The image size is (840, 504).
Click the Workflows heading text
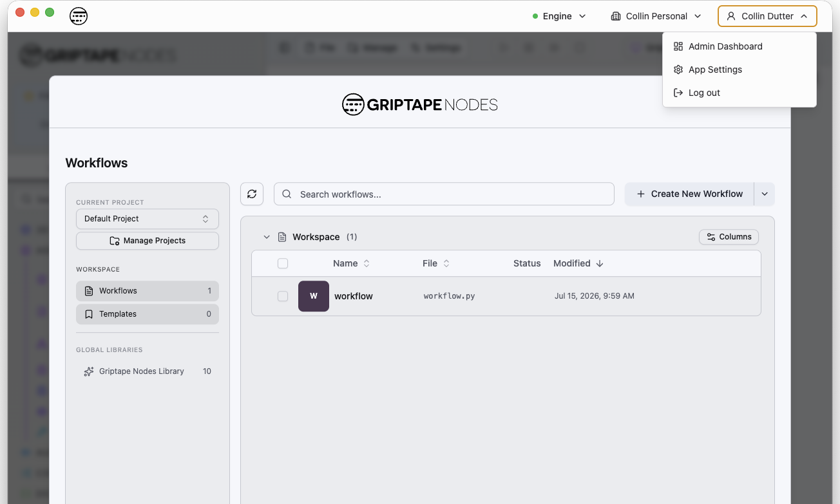click(97, 163)
